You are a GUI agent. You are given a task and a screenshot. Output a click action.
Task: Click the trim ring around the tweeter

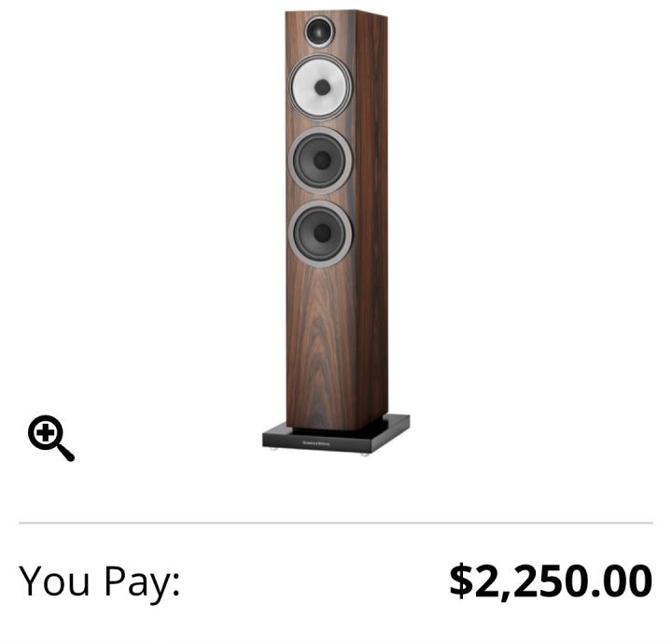pyautogui.click(x=320, y=31)
